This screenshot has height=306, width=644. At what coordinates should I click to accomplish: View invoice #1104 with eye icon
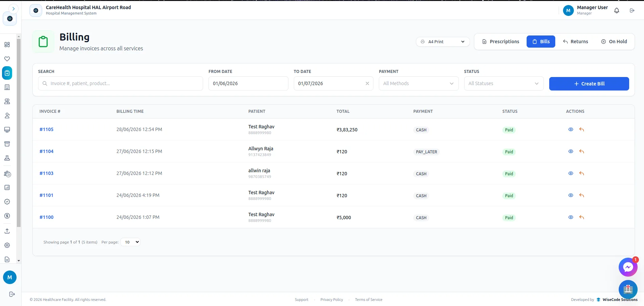pos(571,151)
